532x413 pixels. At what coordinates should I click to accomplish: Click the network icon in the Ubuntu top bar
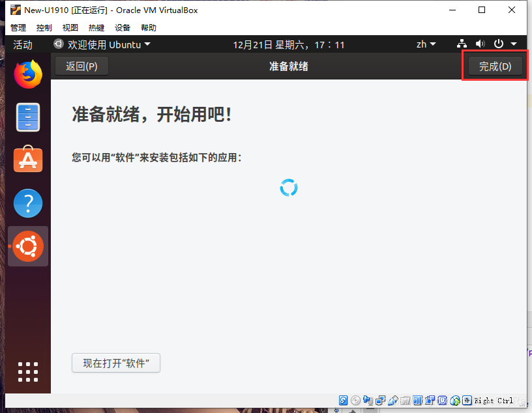coord(462,44)
